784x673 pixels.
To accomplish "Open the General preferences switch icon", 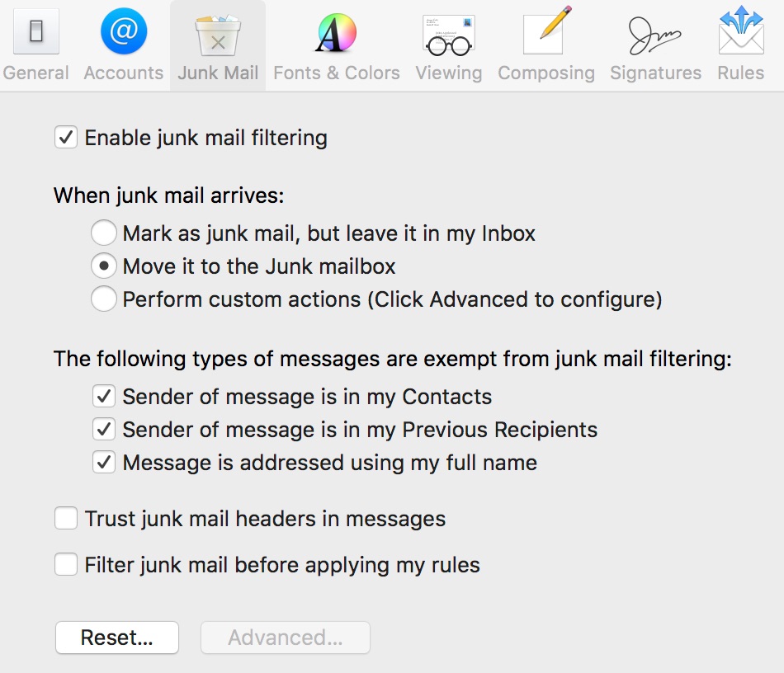I will tap(36, 31).
